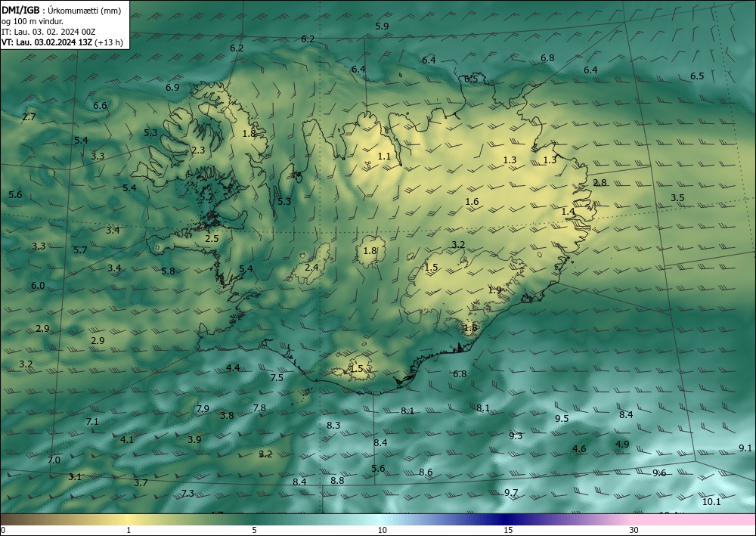Click the "10" tick label on the color scale
Viewport: 756px width, 536px height.
382,530
